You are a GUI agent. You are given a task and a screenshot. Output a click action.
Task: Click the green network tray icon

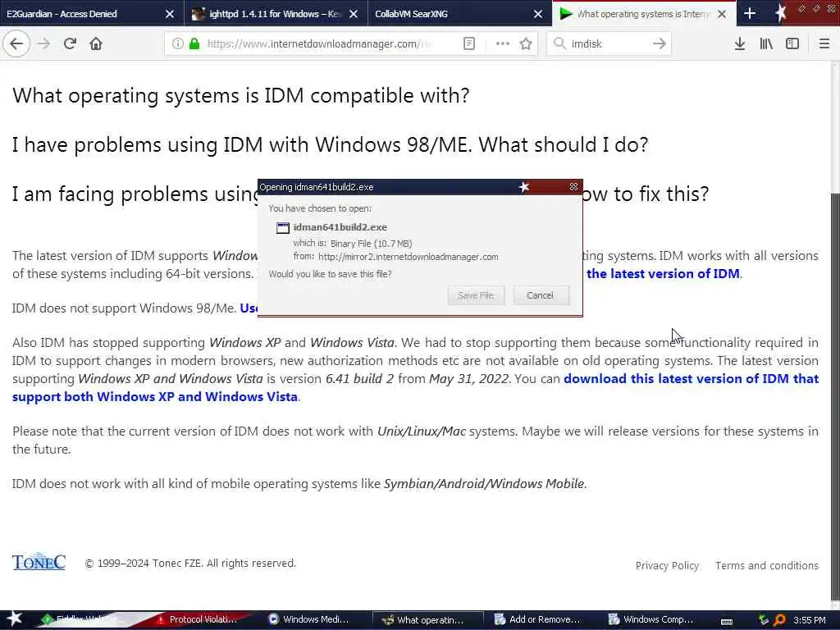764,620
